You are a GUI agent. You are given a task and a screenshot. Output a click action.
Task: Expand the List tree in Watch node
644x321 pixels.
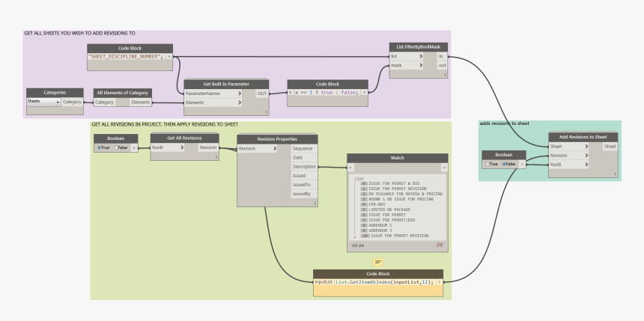click(x=359, y=178)
